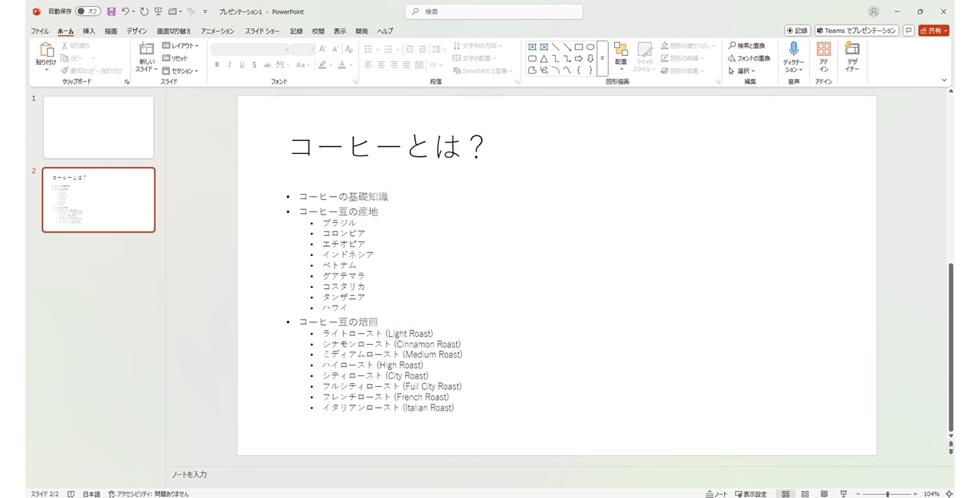Select Normal view button in status bar
Viewport: 980px width, 498px height.
(786, 494)
